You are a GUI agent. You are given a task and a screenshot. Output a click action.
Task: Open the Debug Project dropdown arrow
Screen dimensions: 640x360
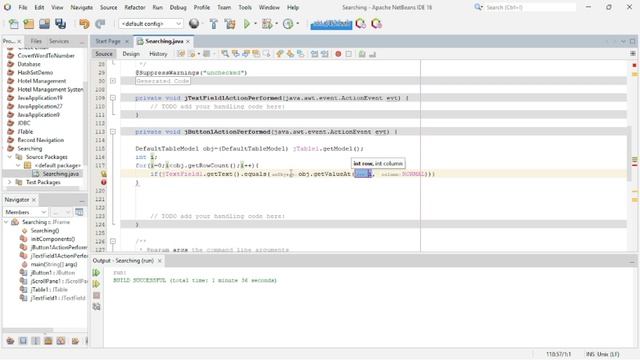coord(276,24)
